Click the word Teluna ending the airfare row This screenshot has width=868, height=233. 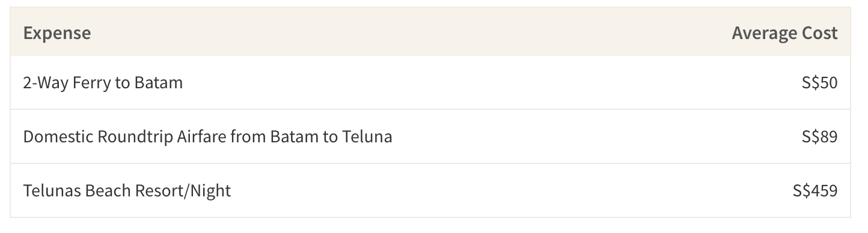(367, 137)
